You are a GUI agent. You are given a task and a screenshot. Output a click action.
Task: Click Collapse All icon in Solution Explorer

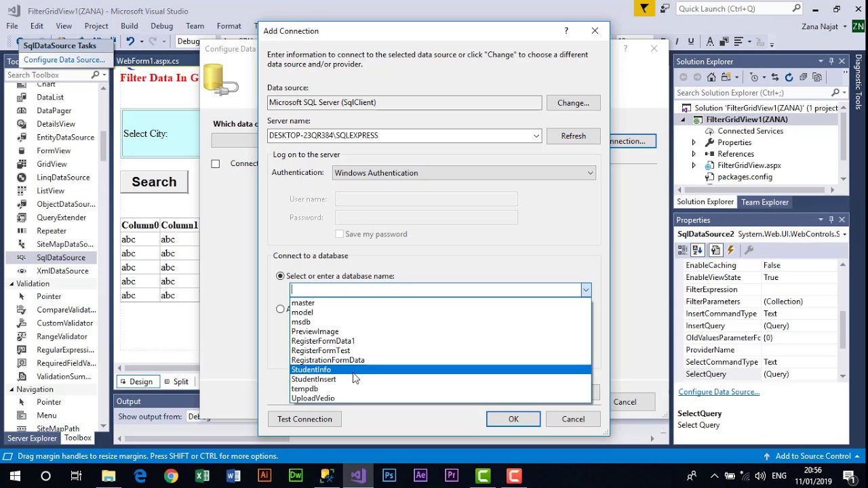pyautogui.click(x=804, y=77)
